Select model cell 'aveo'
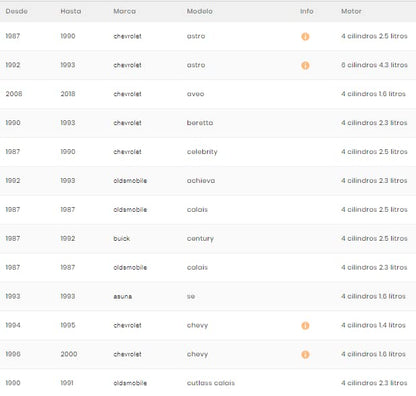This screenshot has height=396, width=416. [195, 94]
